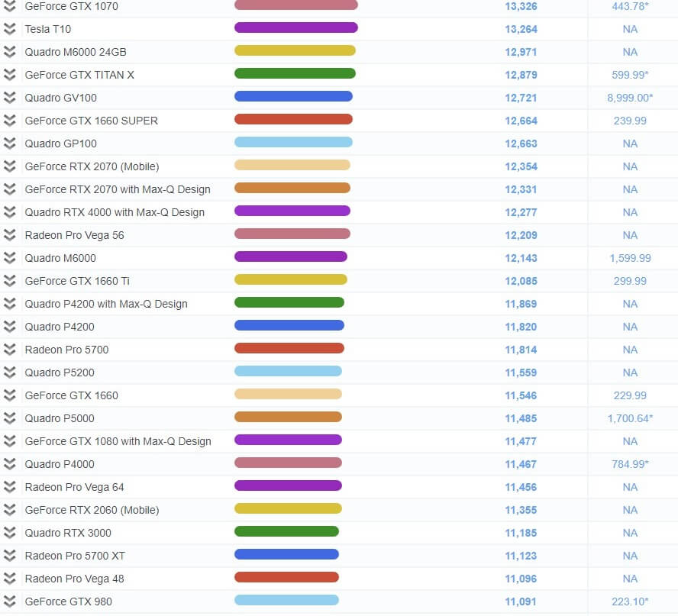Click score 12,209 for Radeon Pro Vega 56

521,236
